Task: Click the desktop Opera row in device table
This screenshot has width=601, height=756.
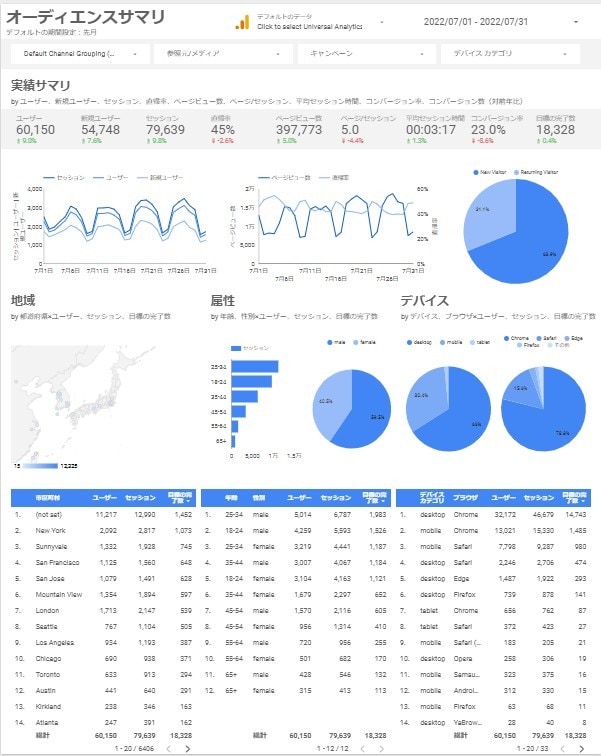Action: click(493, 658)
